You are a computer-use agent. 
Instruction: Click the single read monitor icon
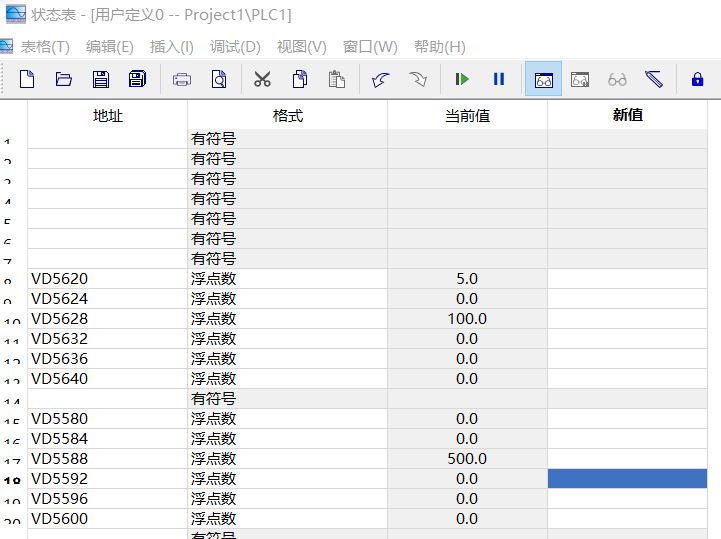[x=580, y=80]
